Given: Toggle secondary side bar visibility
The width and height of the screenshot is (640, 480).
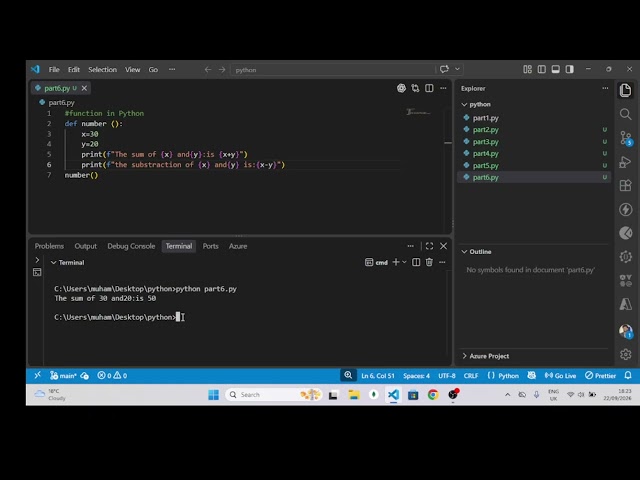Looking at the screenshot, I should click(569, 69).
